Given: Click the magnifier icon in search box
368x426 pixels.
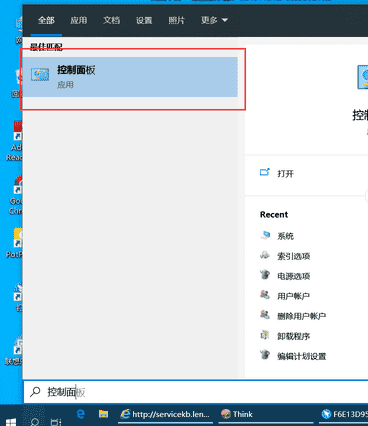Looking at the screenshot, I should pyautogui.click(x=35, y=392).
